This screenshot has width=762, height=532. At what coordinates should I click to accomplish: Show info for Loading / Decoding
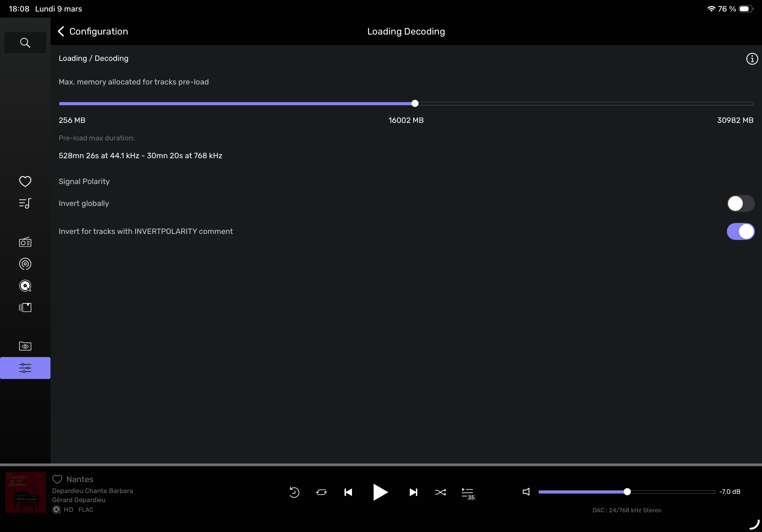click(752, 59)
